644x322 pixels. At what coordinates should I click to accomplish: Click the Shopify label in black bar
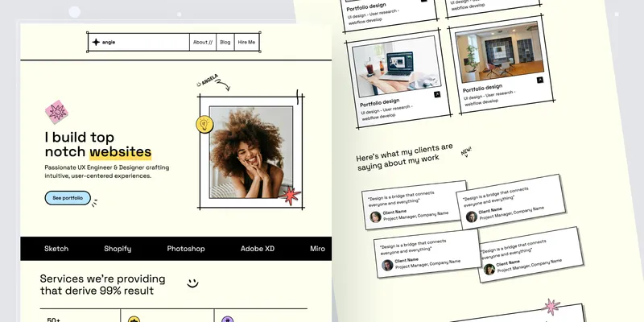[x=118, y=249]
